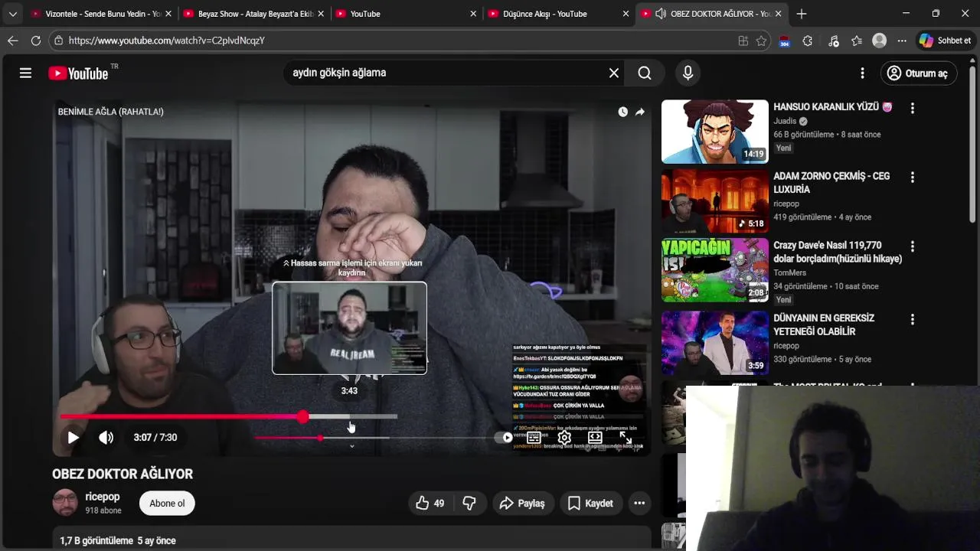Sign in with Oturum aç
The height and width of the screenshot is (551, 980).
[x=919, y=73]
